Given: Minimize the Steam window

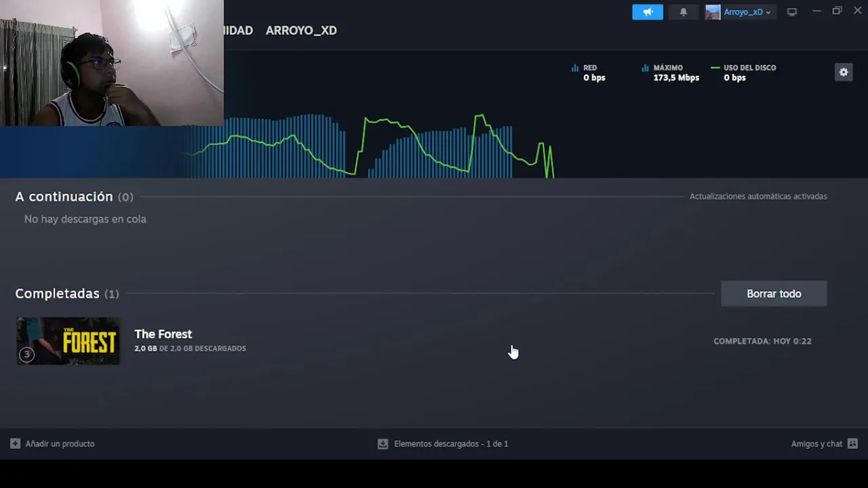Looking at the screenshot, I should pos(816,11).
